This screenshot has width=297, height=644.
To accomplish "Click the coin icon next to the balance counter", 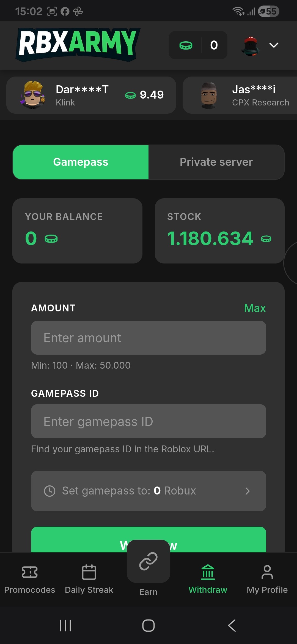I will pyautogui.click(x=186, y=45).
